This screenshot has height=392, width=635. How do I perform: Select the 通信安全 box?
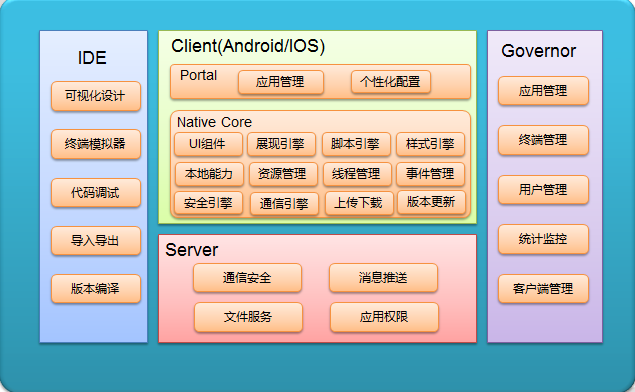[x=247, y=278]
